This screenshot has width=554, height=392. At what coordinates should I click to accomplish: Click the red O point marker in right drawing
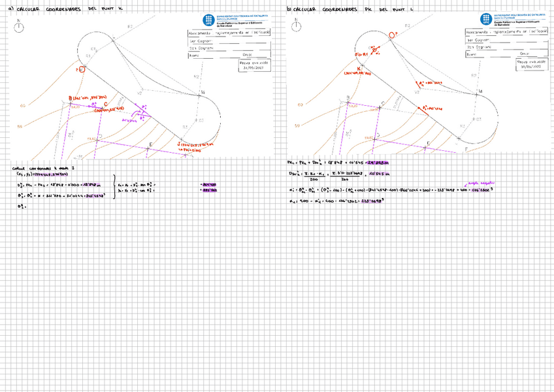point(392,35)
